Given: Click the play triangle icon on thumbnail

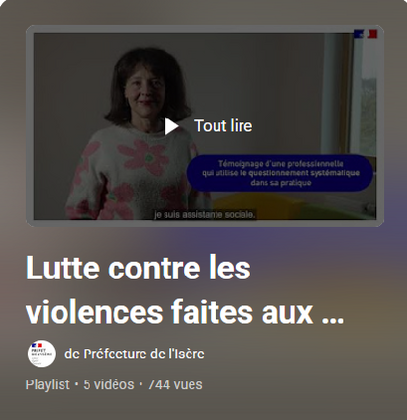Looking at the screenshot, I should [171, 126].
